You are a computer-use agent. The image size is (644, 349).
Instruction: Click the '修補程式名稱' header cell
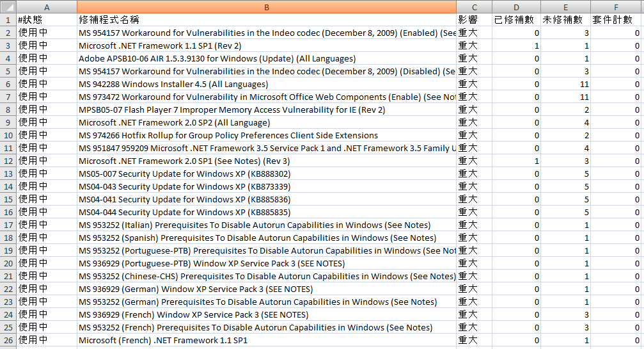pos(267,20)
